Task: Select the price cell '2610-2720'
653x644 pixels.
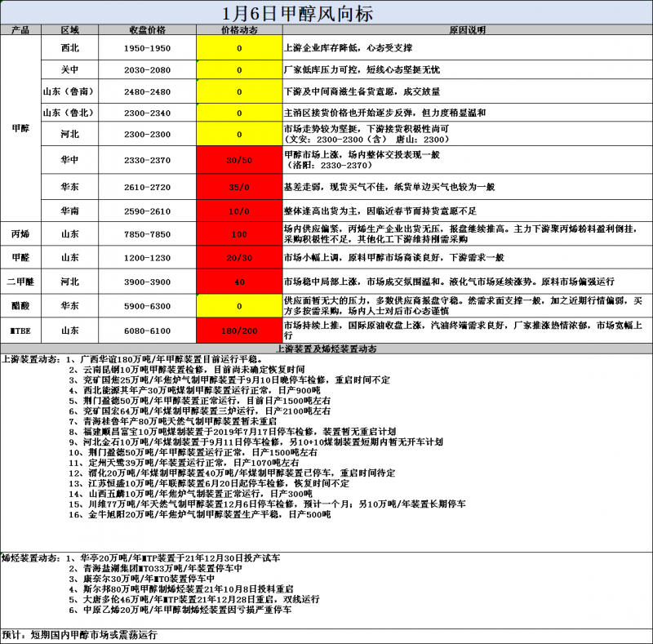Action: tap(147, 187)
